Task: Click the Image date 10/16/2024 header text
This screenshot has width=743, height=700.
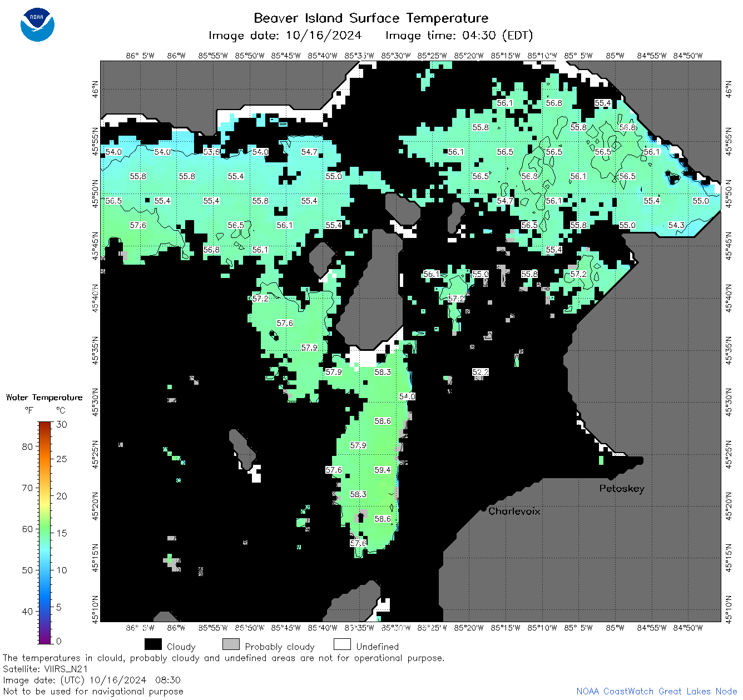Action: (285, 36)
